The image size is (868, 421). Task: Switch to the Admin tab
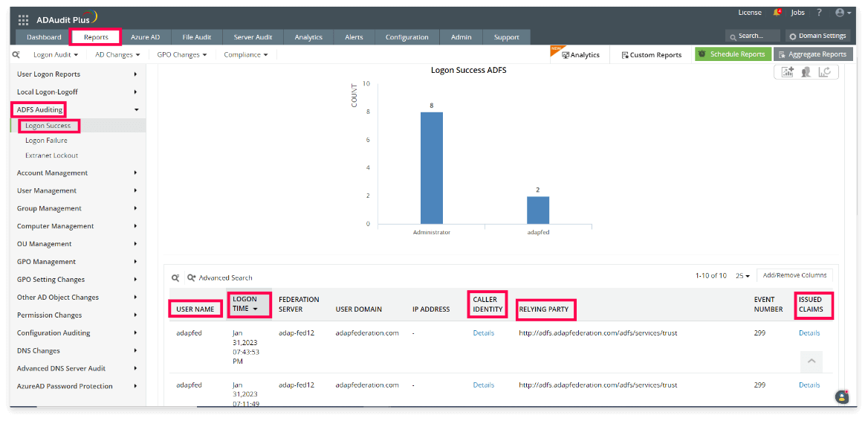click(x=461, y=37)
